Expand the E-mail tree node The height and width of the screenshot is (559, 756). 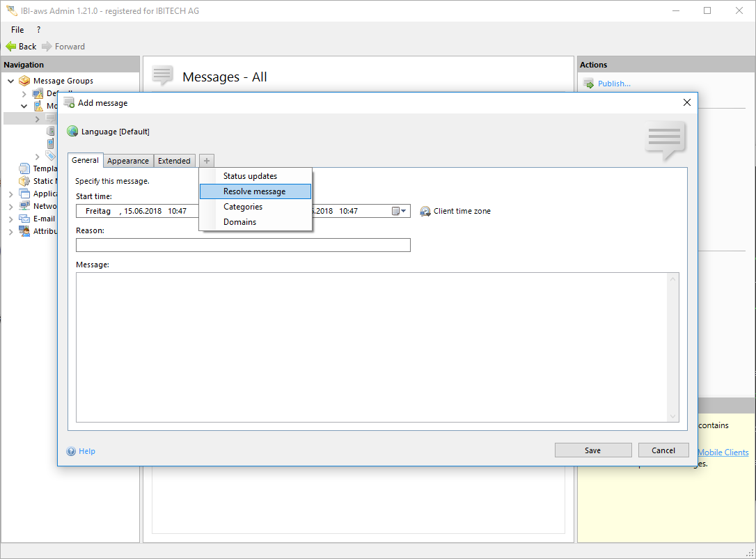11,219
